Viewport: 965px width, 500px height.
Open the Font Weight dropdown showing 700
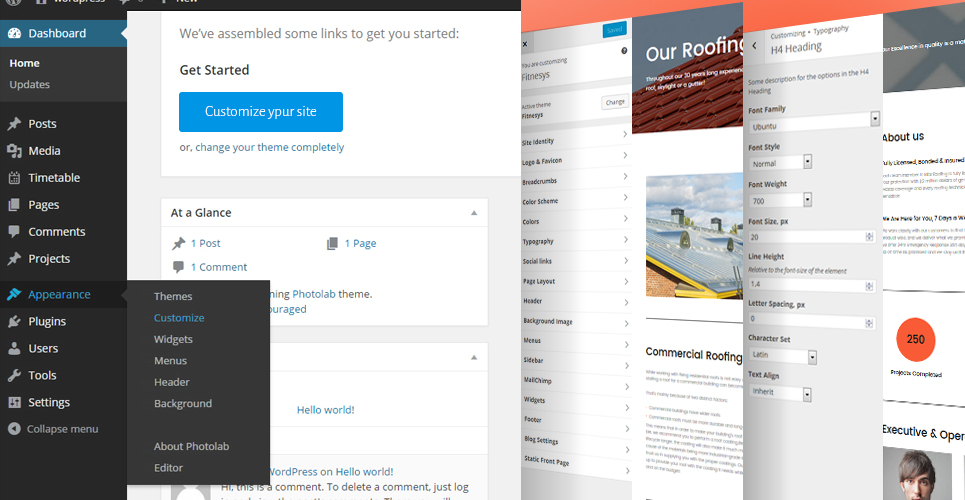point(780,200)
